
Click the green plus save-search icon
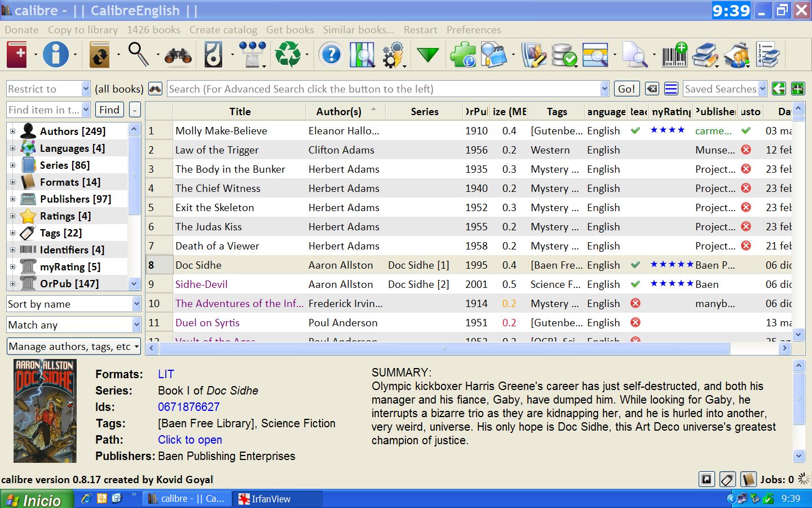pos(798,89)
